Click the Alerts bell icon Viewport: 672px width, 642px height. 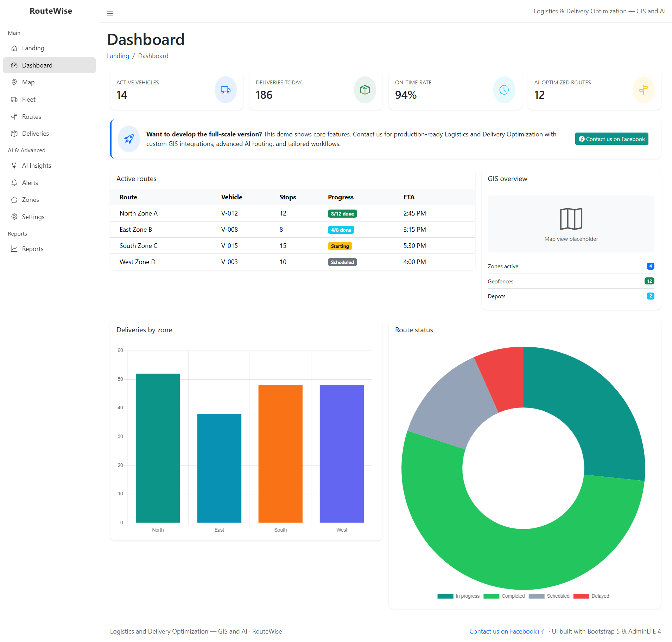[x=14, y=182]
